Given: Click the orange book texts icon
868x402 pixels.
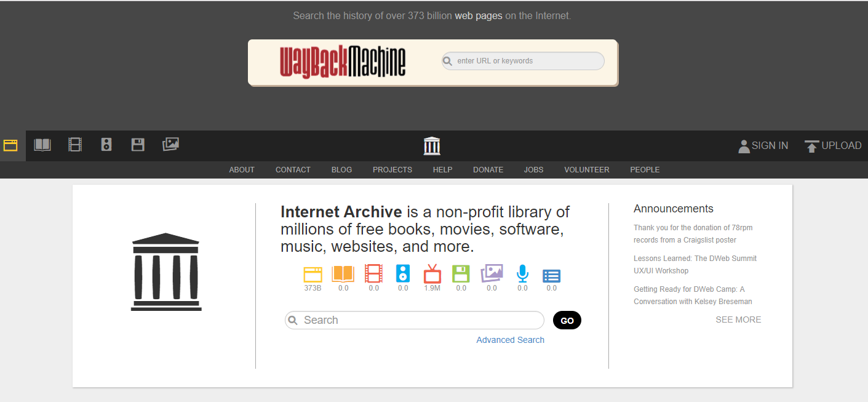Looking at the screenshot, I should pos(343,273).
